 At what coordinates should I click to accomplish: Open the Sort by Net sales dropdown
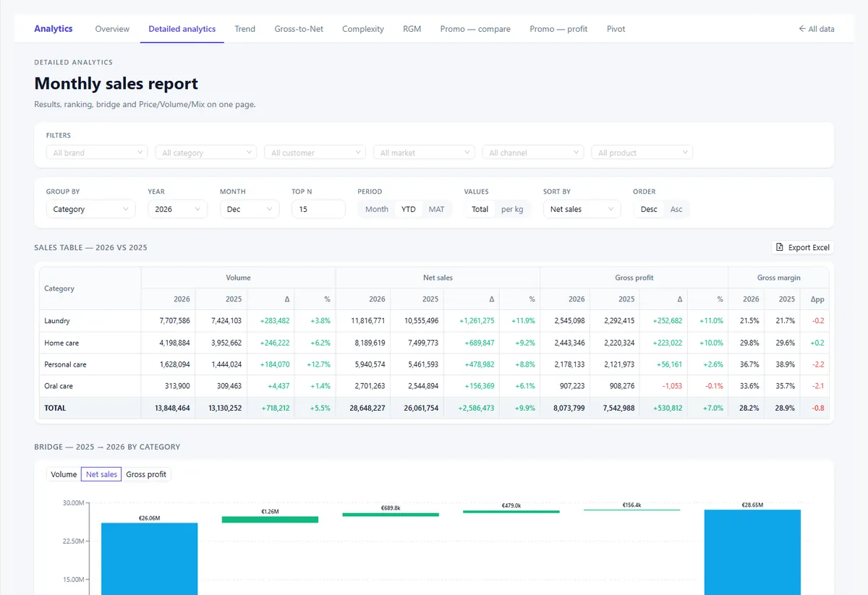582,209
